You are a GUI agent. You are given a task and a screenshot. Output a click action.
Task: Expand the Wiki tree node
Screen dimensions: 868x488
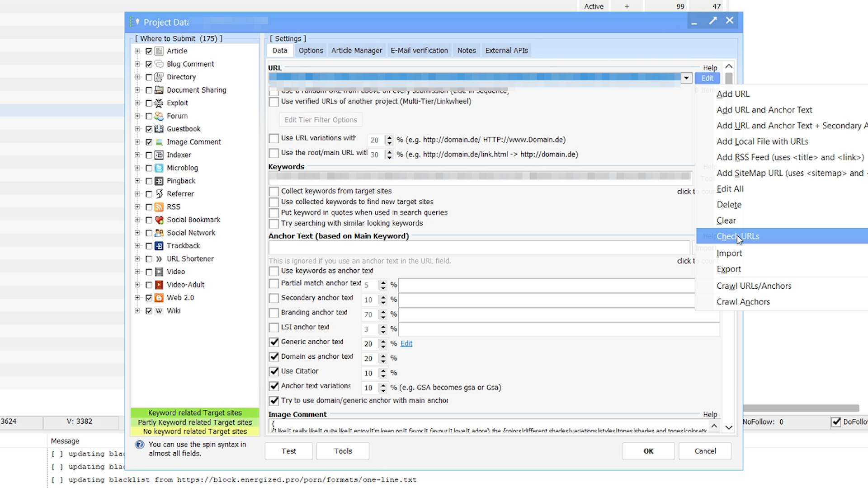click(x=137, y=311)
